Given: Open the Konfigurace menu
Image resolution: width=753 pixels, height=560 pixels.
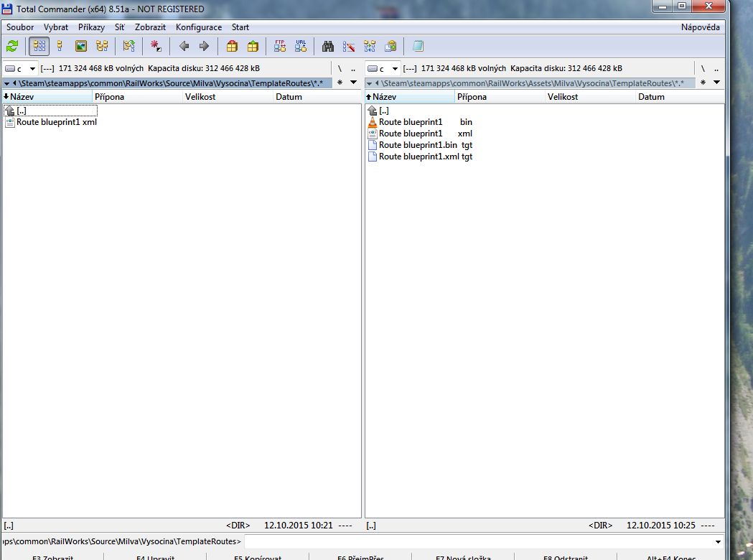Looking at the screenshot, I should pos(199,27).
